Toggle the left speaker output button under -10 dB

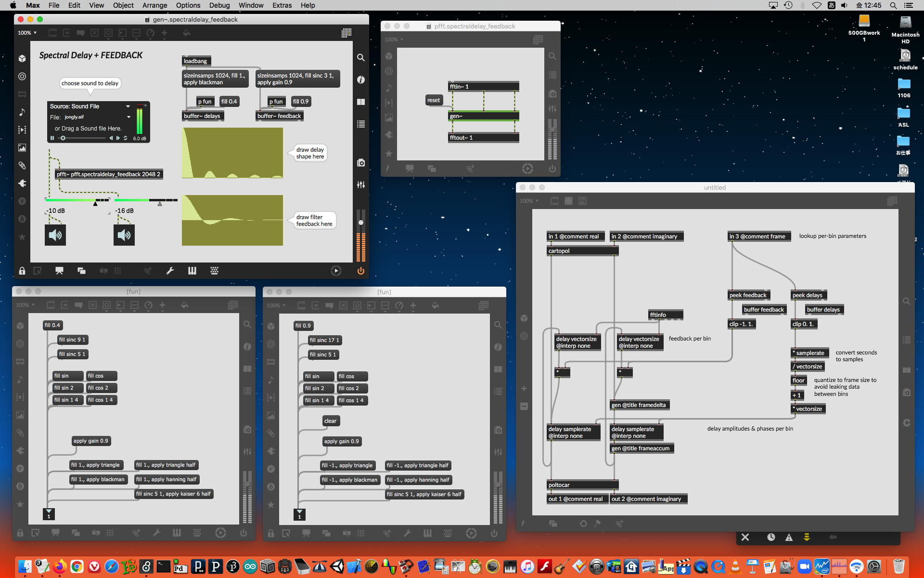pos(55,235)
